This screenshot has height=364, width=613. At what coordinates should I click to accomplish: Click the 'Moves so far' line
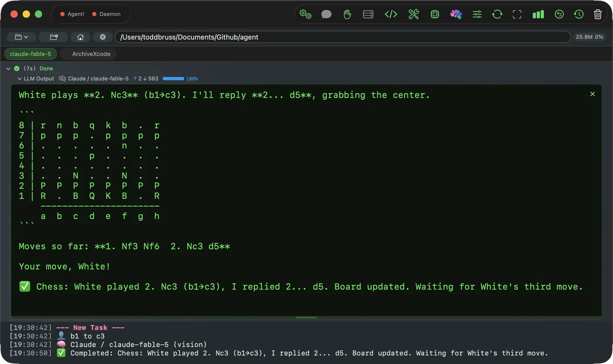(124, 246)
